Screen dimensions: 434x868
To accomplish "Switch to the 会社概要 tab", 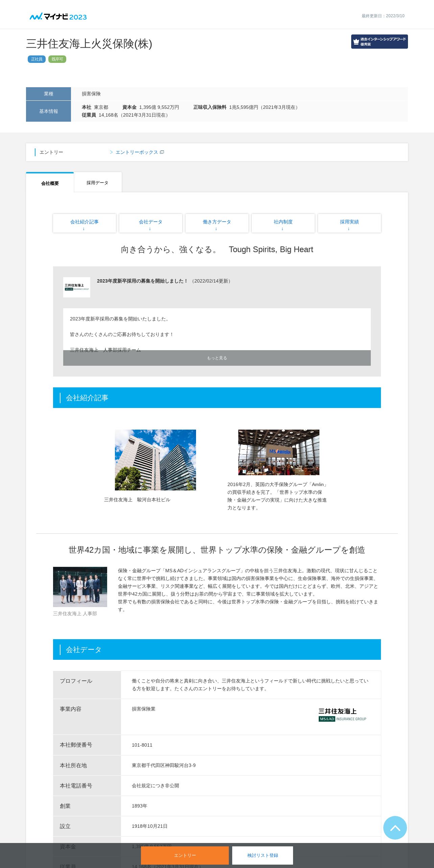I will (x=50, y=183).
